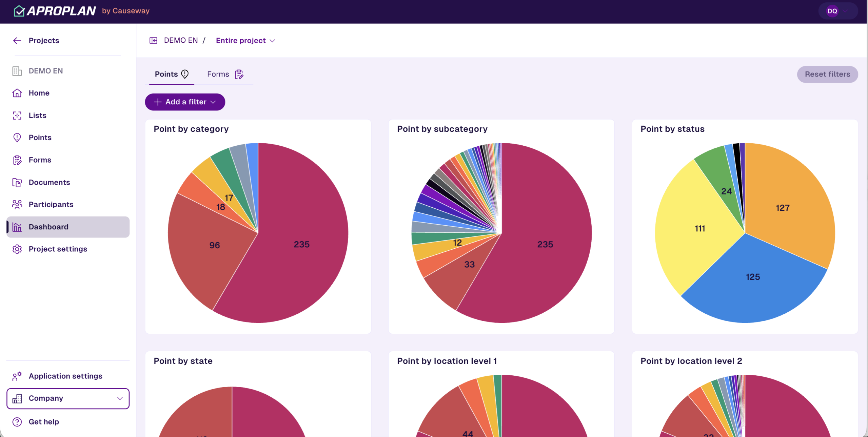Click the Point by status chart title

(672, 129)
